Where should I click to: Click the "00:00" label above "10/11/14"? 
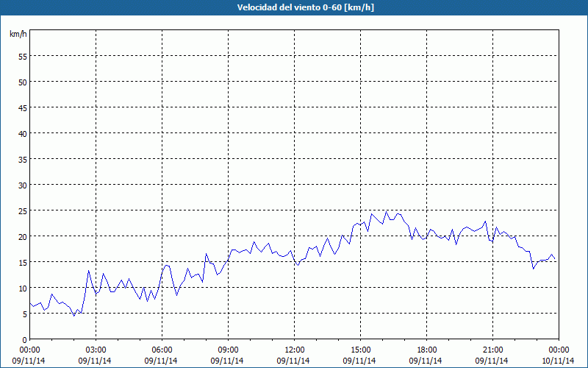[559, 350]
